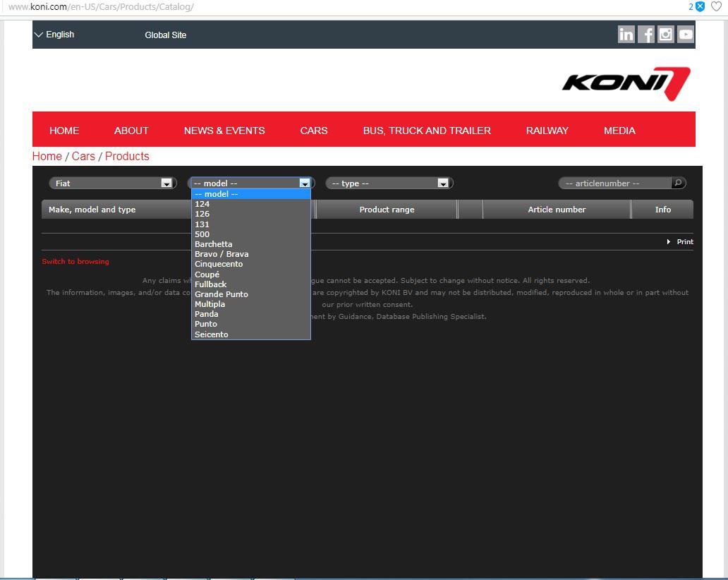Screen dimensions: 728x580
Task: Choose the '-- model --' placeholder option
Action: [250, 194]
